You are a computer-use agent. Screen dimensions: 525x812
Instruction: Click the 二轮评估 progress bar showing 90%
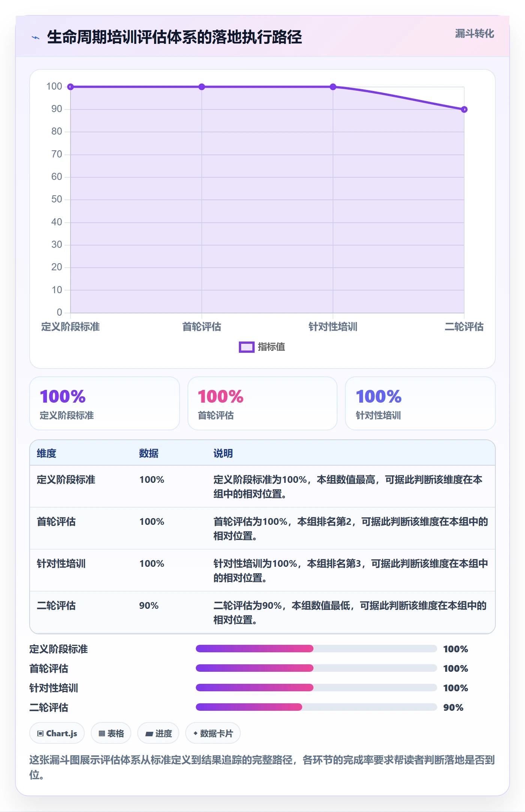point(316,707)
